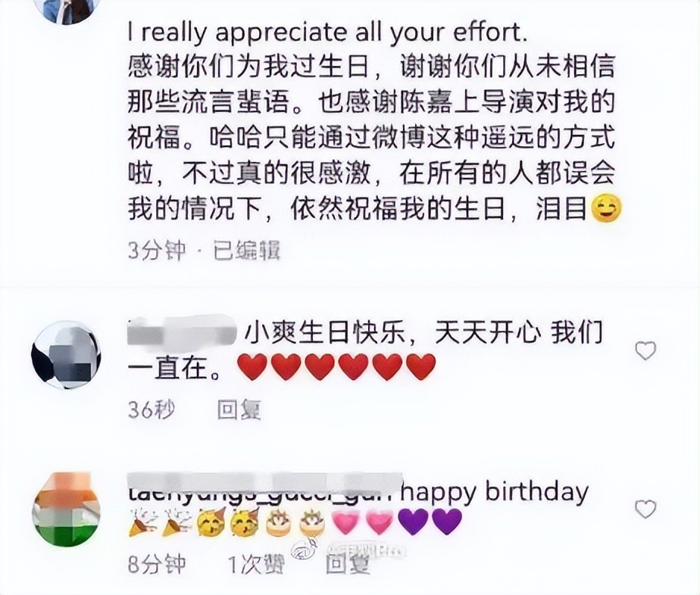Click the 已编辑 edited label
The image size is (700, 595).
pos(247,251)
